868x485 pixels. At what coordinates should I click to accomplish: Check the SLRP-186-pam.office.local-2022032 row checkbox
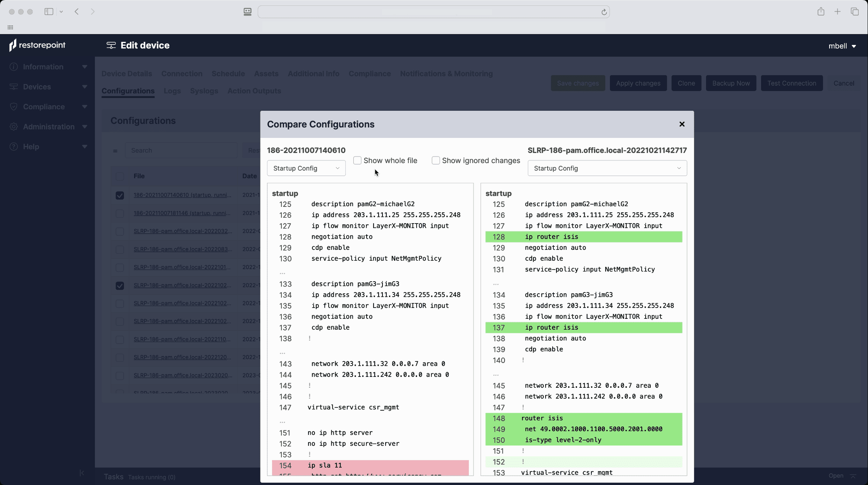[120, 231]
